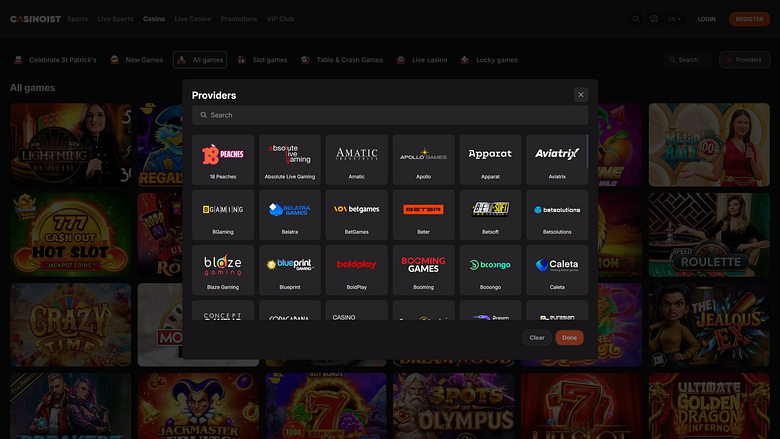Select the Table & Crash Games category
This screenshot has width=780, height=439.
coord(342,60)
